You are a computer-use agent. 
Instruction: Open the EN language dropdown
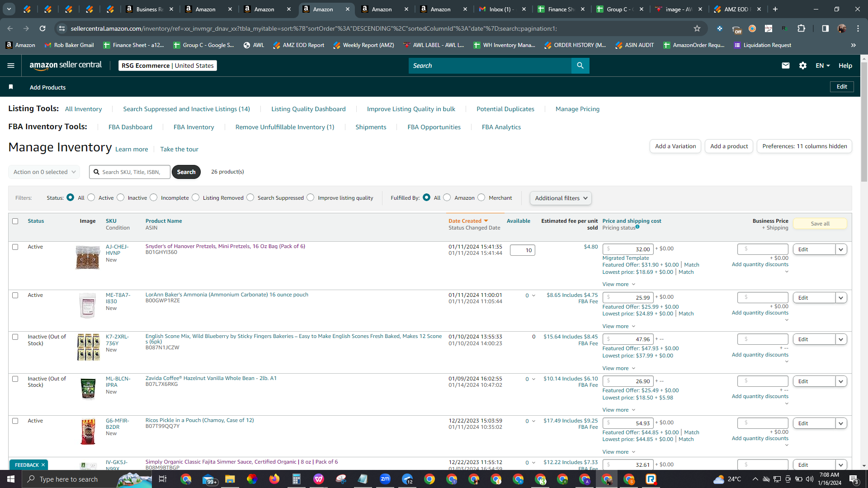823,66
